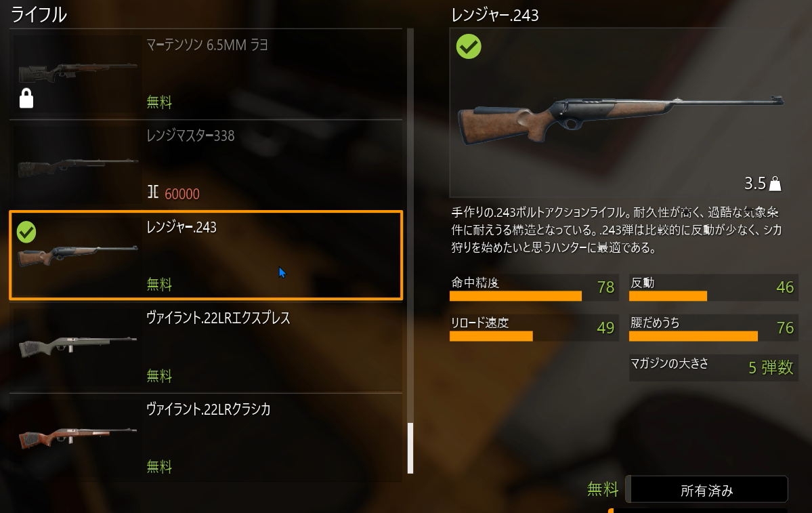Click the マガジンの大きさ 5 弾数 field
This screenshot has height=513, width=812.
tap(714, 367)
